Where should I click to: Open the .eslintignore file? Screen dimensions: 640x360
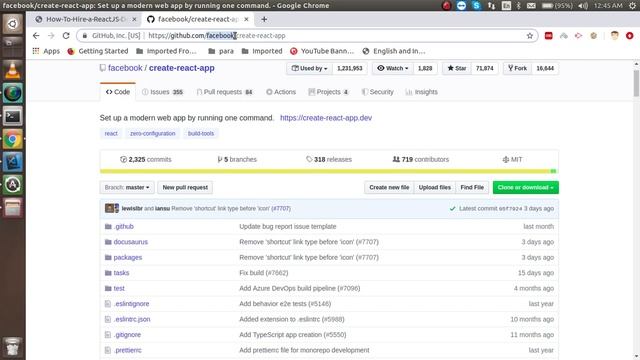coord(131,304)
